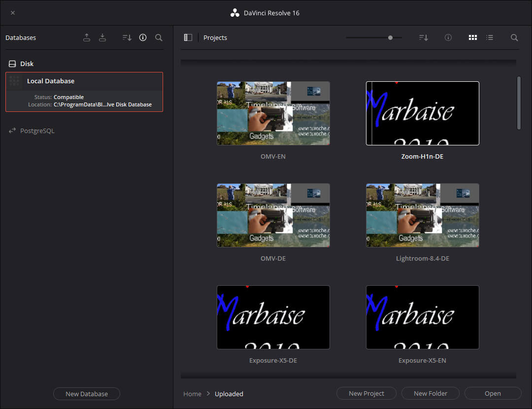The width and height of the screenshot is (532, 409).
Task: Click the PostgreSQL connection arrows icon
Action: tap(12, 131)
